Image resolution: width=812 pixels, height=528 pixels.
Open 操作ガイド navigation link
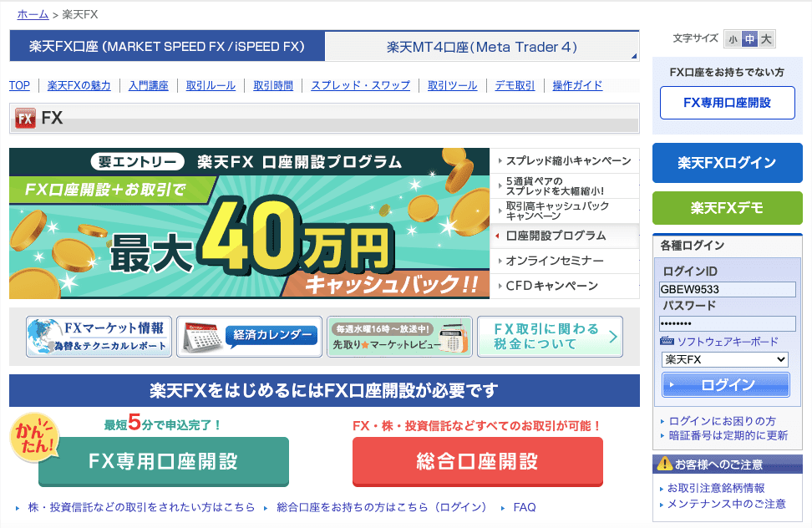pyautogui.click(x=577, y=85)
